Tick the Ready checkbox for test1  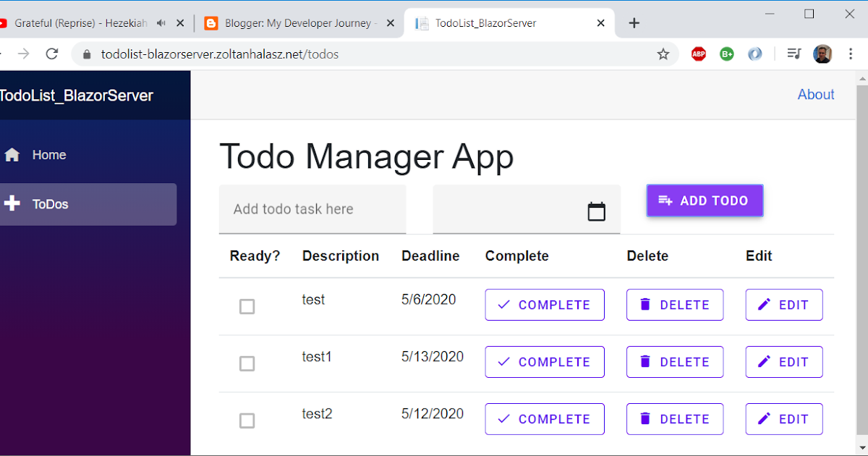pos(247,364)
